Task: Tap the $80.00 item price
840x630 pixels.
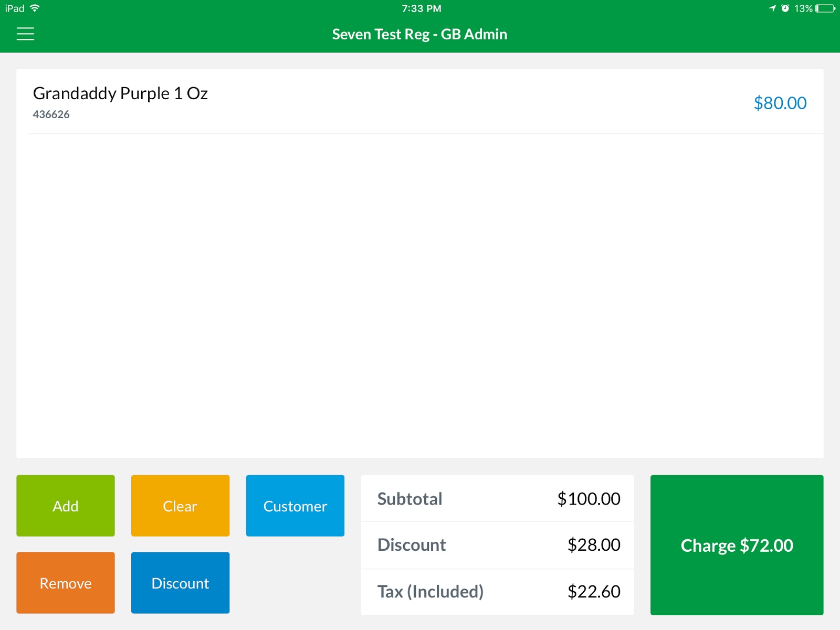Action: [780, 103]
